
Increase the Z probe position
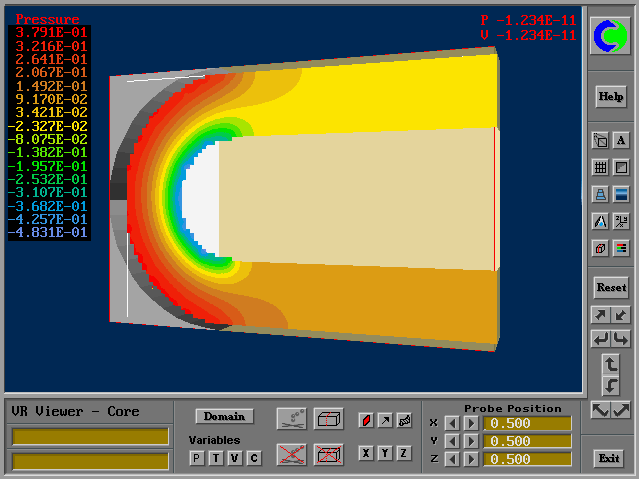pos(470,459)
